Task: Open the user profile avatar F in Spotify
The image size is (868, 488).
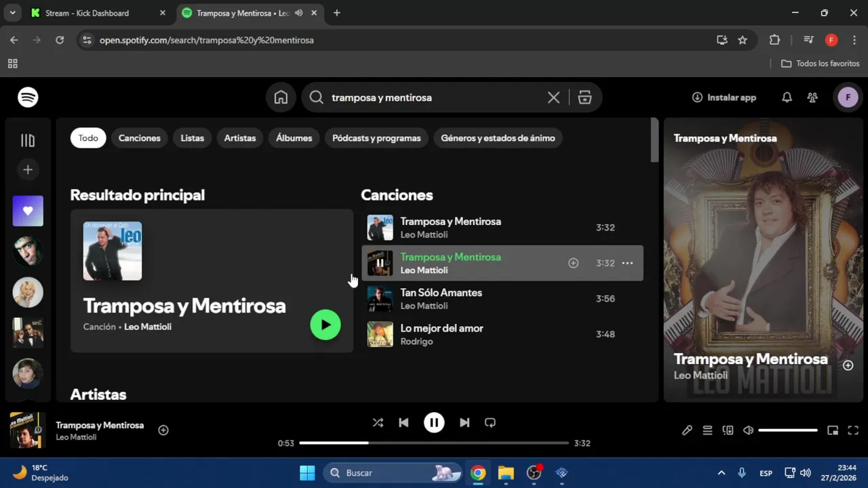Action: [848, 98]
